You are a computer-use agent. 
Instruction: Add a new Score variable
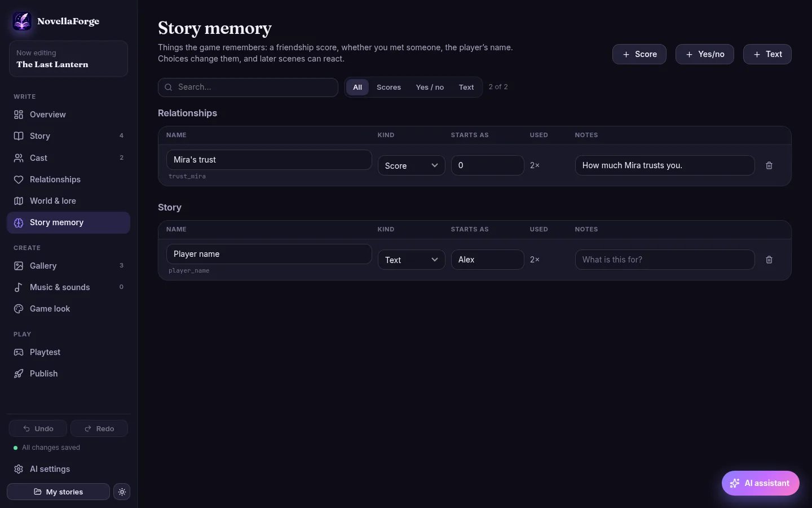[x=639, y=54]
